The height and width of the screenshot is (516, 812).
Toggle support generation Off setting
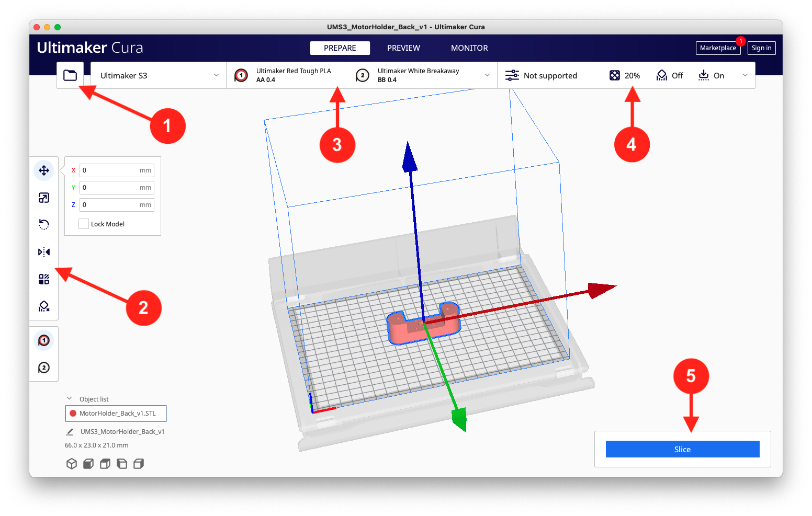point(669,75)
